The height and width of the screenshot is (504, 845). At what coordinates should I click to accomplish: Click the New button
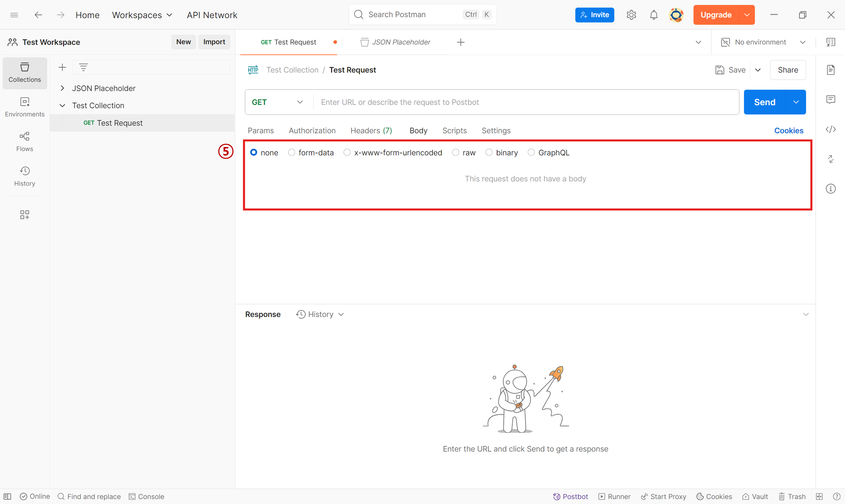tap(184, 42)
